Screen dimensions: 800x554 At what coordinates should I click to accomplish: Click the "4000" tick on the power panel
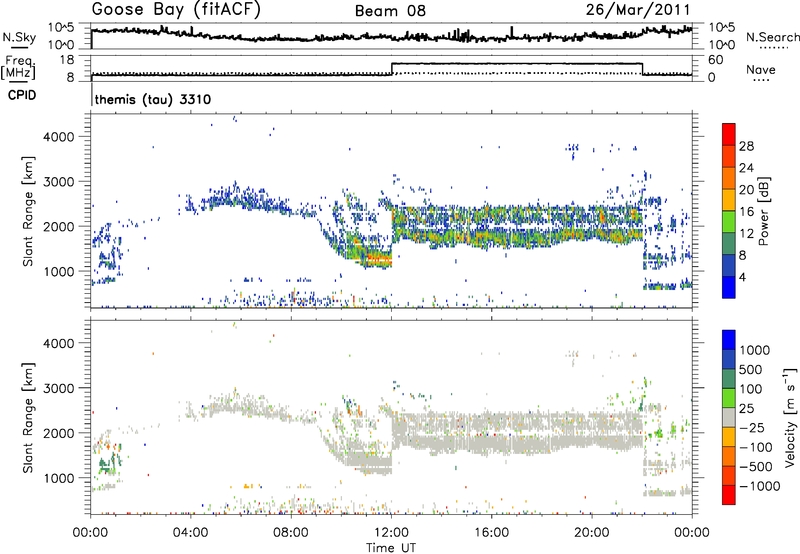[x=58, y=137]
